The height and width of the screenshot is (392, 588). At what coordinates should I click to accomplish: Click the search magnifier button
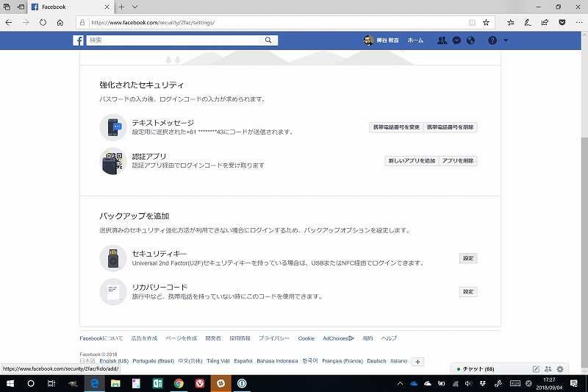coord(268,40)
